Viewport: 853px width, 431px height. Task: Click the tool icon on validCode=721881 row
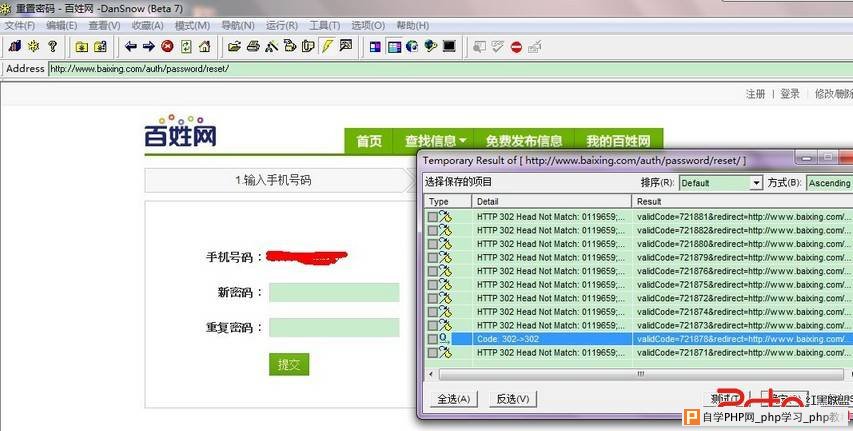pyautogui.click(x=446, y=216)
